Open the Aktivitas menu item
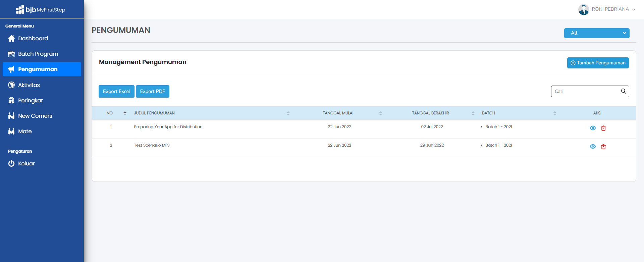The height and width of the screenshot is (262, 644). (42, 85)
